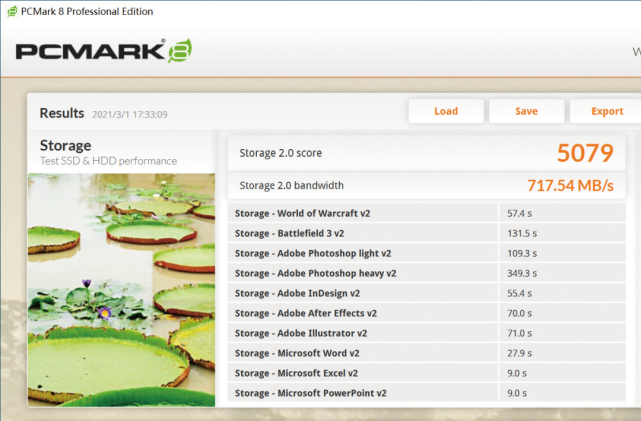
Task: Select the World of Warcraft v2 row
Action: 426,213
